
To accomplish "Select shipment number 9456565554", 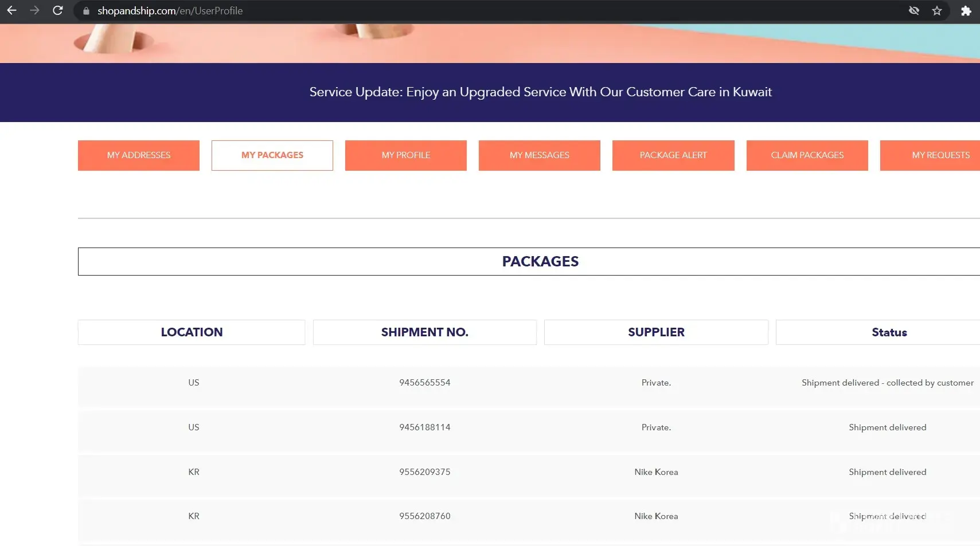I will click(424, 383).
